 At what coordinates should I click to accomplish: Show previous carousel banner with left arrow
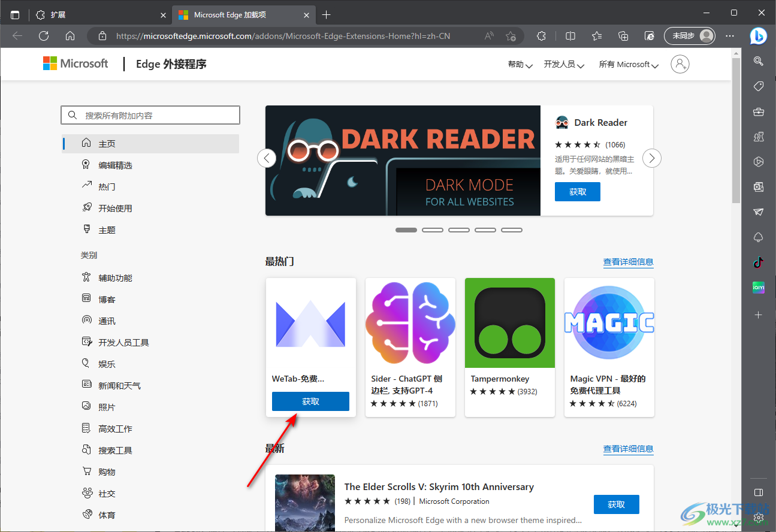[267, 158]
